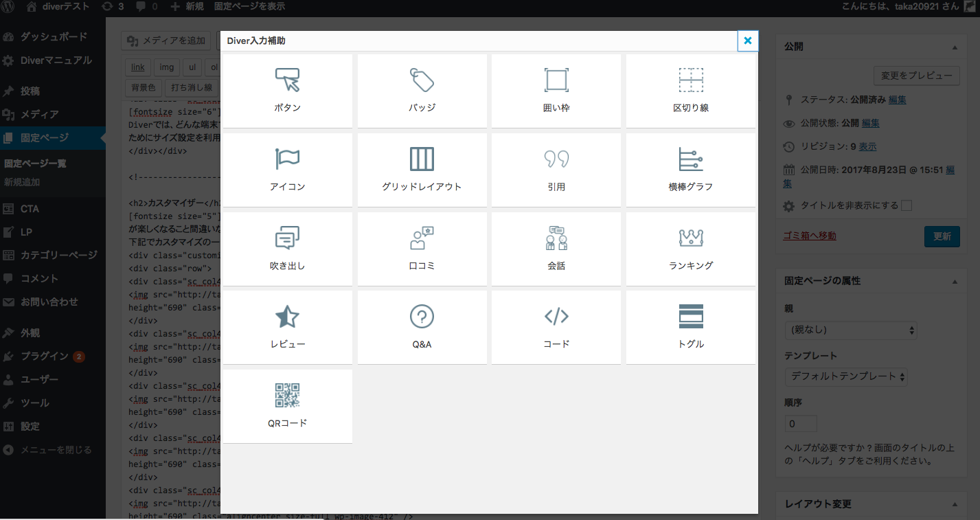The width and height of the screenshot is (980, 520).
Task: Click the 順序 order number field
Action: 800,424
